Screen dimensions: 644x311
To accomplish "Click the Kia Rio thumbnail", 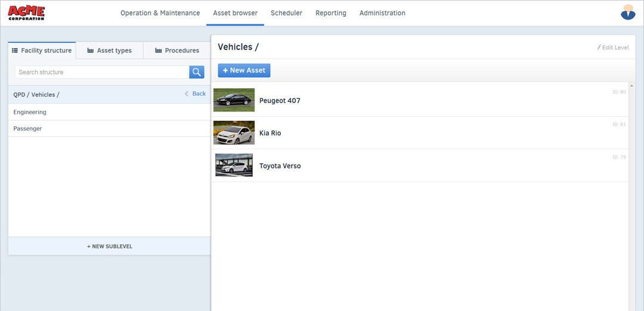I will point(234,132).
